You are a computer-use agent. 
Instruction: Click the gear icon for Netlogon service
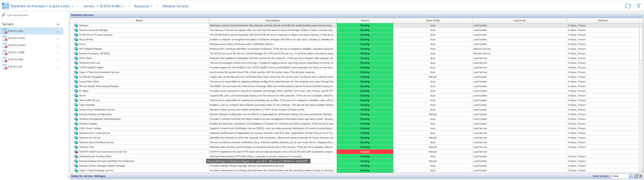click(x=76, y=26)
